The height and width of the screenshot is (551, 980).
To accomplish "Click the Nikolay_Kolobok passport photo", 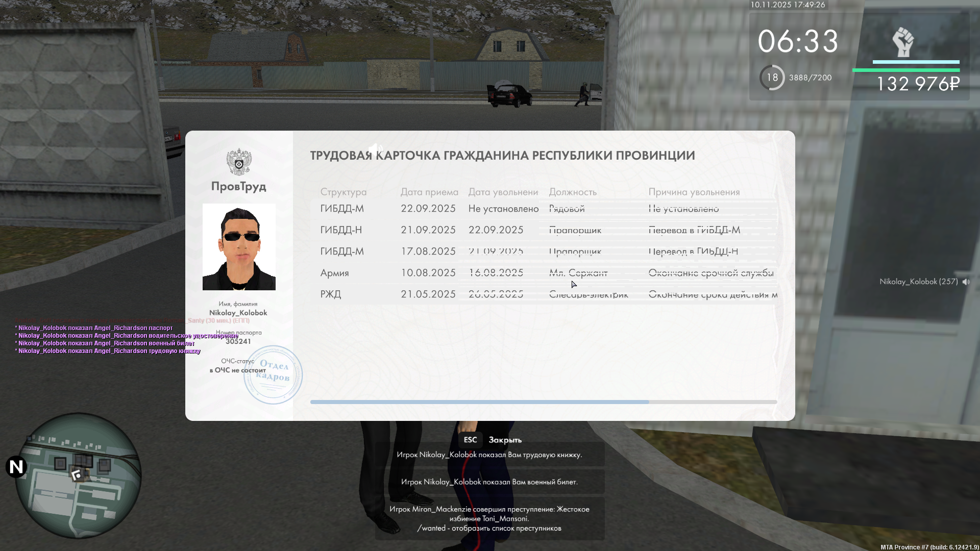I will click(239, 247).
